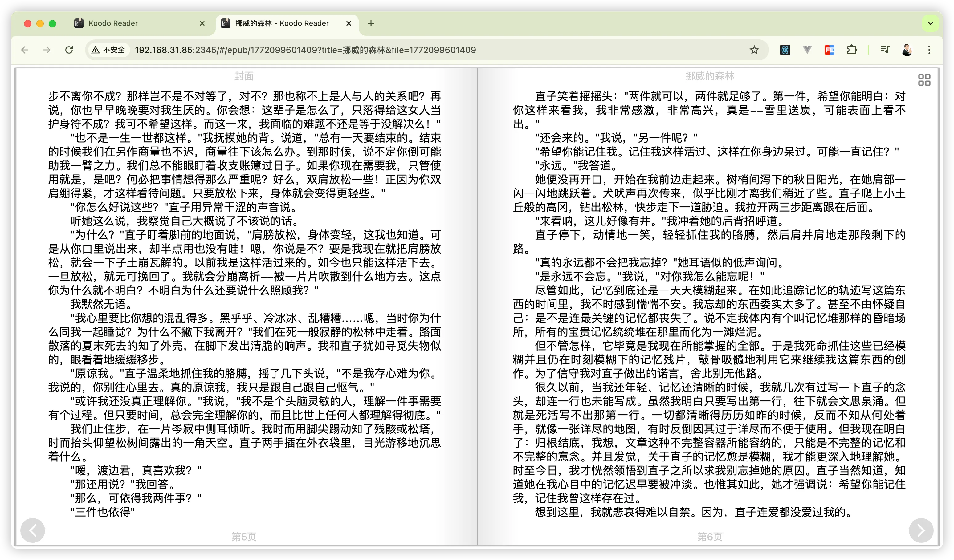The width and height of the screenshot is (954, 560).
Task: Close the 挪威的森林 - Koodo Reader tab
Action: 349,23
